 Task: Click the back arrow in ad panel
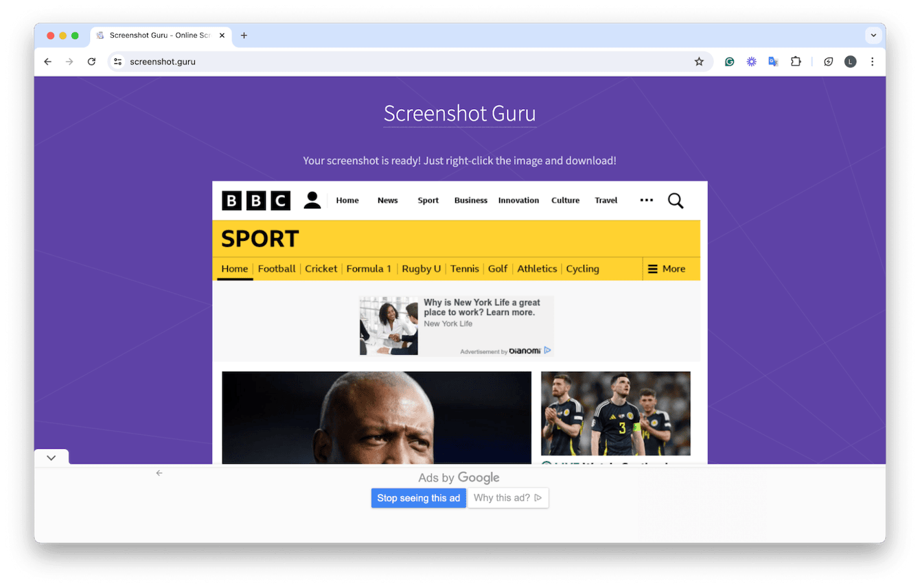pyautogui.click(x=159, y=473)
